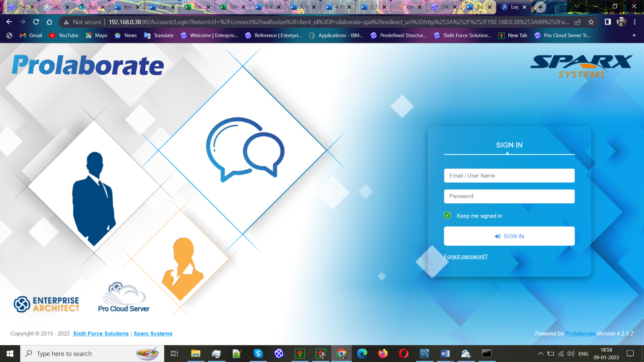Open the Welcome | Enterprise bookmark
Image resolution: width=644 pixels, height=362 pixels.
click(x=209, y=35)
